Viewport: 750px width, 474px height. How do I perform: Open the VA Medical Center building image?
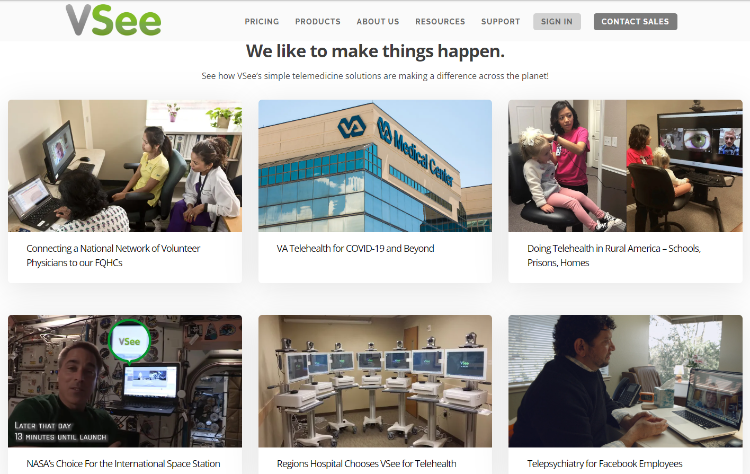(x=375, y=166)
